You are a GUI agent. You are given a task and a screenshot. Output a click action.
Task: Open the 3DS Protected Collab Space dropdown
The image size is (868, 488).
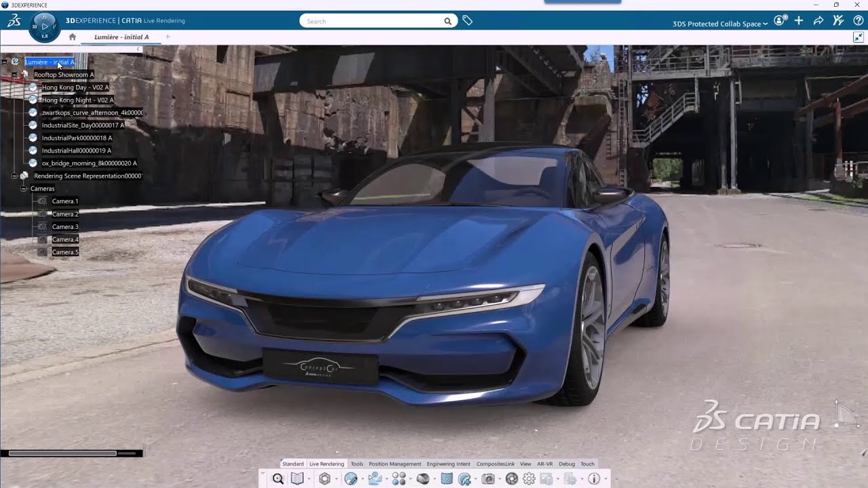tap(720, 24)
